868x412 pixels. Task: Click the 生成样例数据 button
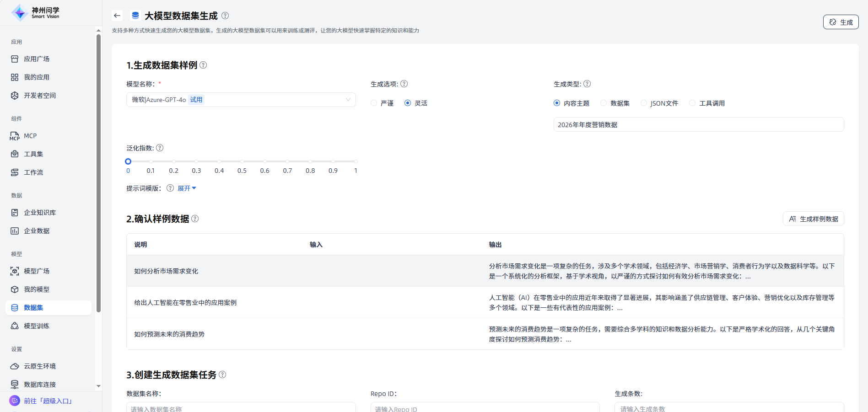(x=813, y=219)
